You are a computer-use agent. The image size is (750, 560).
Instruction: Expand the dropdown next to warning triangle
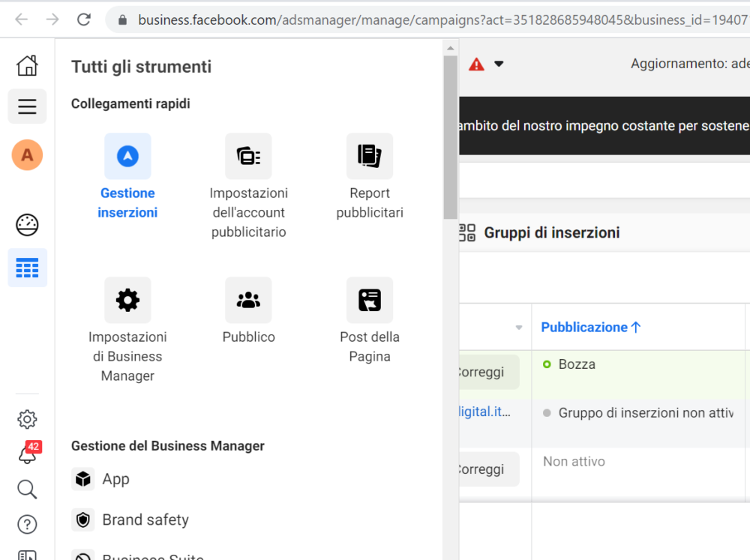(x=499, y=64)
